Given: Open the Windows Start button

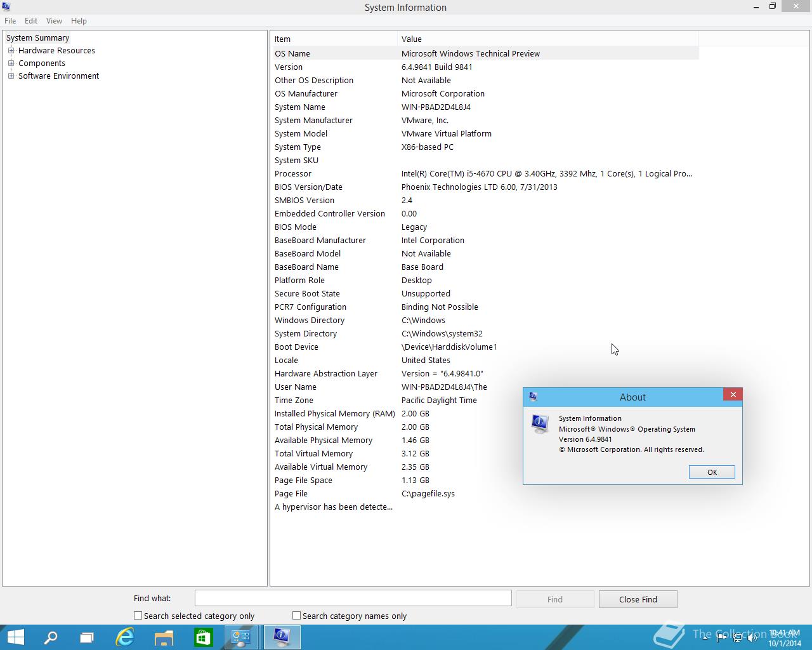Looking at the screenshot, I should (15, 637).
